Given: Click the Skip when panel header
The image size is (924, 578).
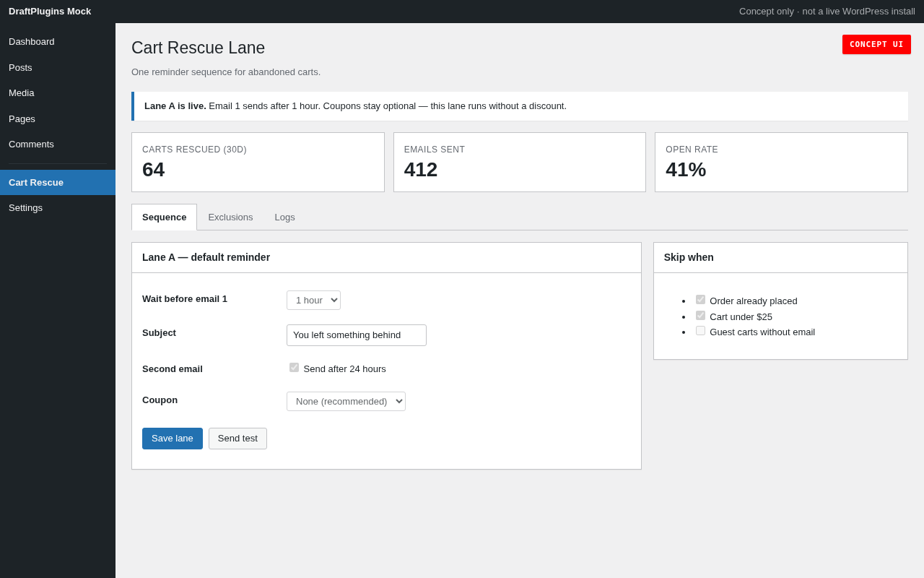Looking at the screenshot, I should coord(780,258).
